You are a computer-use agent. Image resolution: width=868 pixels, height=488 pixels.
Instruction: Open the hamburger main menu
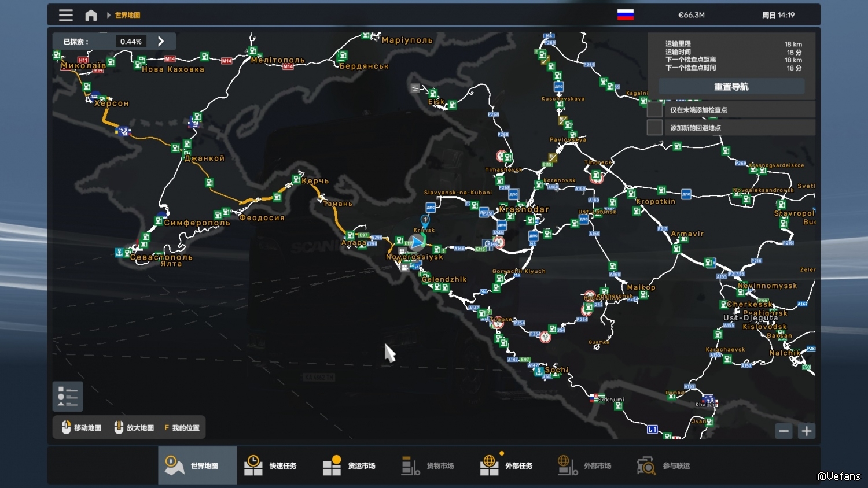pos(66,15)
